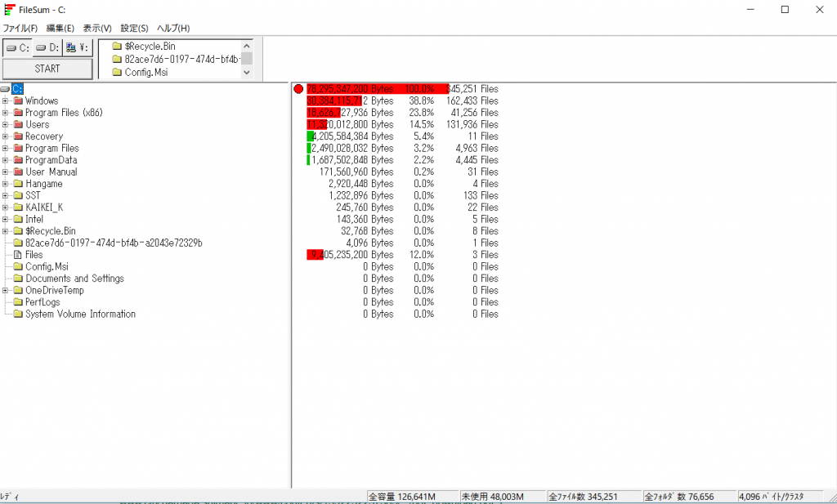Expand the Users folder tree node
Image resolution: width=837 pixels, height=504 pixels.
(6, 125)
